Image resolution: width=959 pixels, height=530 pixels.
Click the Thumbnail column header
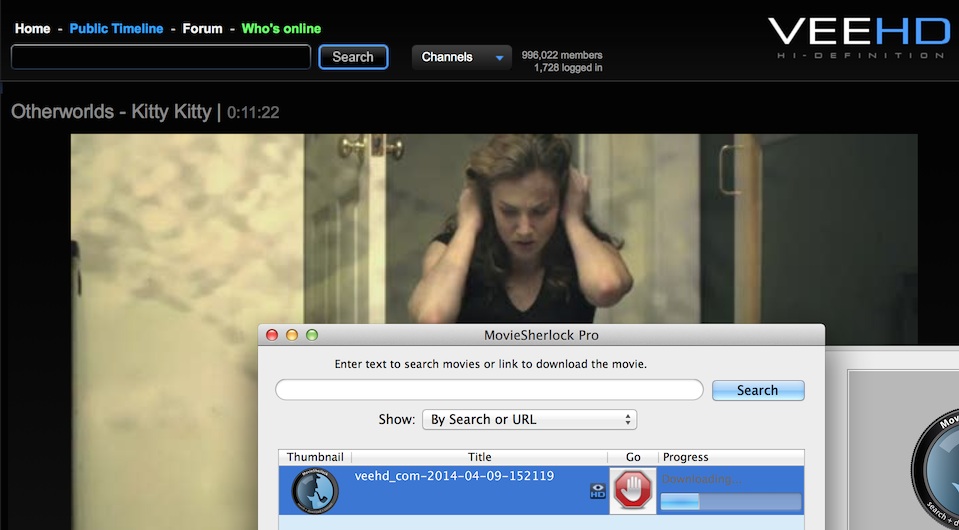click(x=315, y=457)
